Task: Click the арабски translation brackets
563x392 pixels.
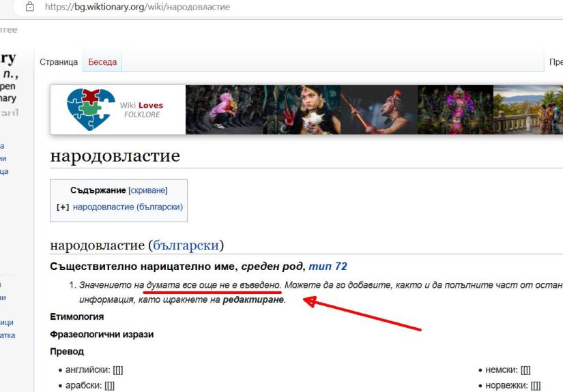Action: point(109,386)
